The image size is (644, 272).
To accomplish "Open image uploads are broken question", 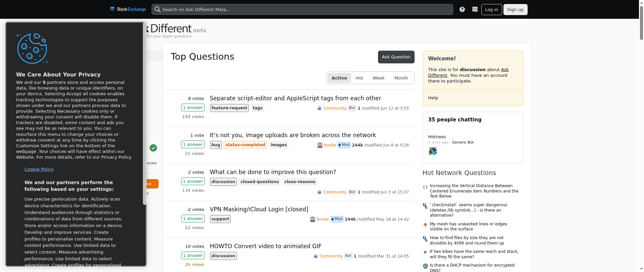I will pos(293,135).
